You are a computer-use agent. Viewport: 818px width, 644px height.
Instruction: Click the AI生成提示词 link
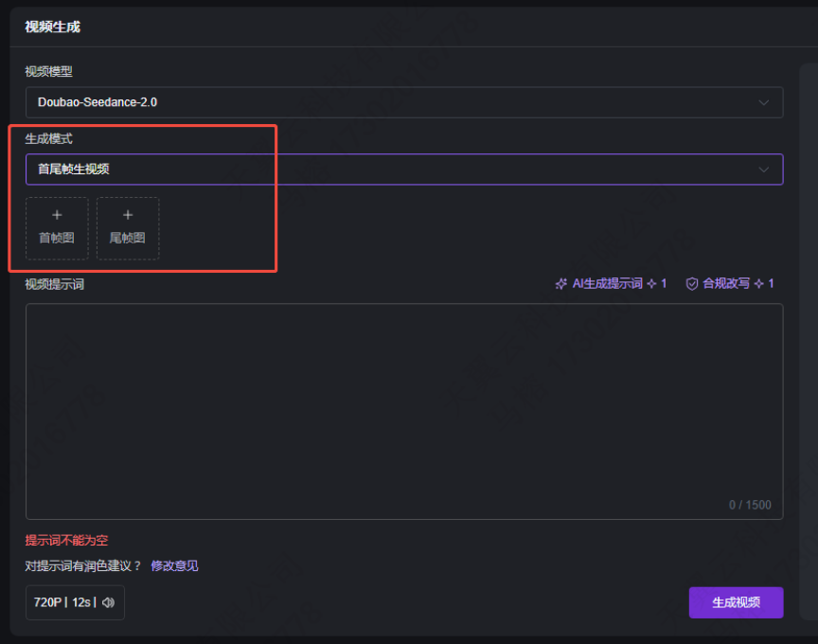(x=607, y=283)
